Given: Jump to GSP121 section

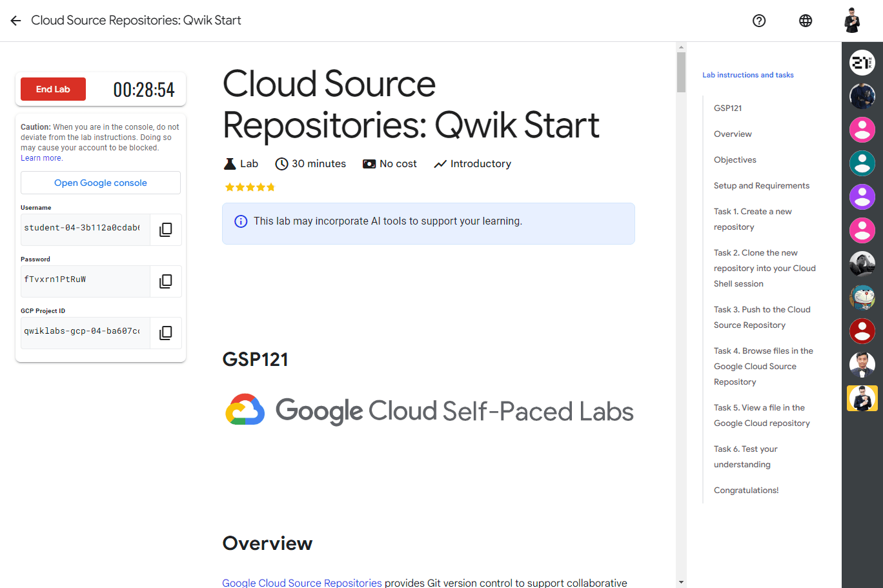Looking at the screenshot, I should (727, 108).
